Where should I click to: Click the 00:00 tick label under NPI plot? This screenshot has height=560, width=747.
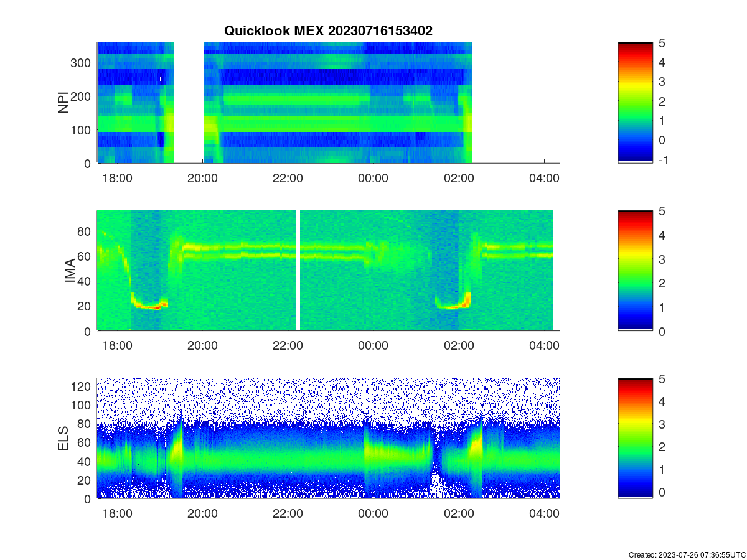(374, 178)
